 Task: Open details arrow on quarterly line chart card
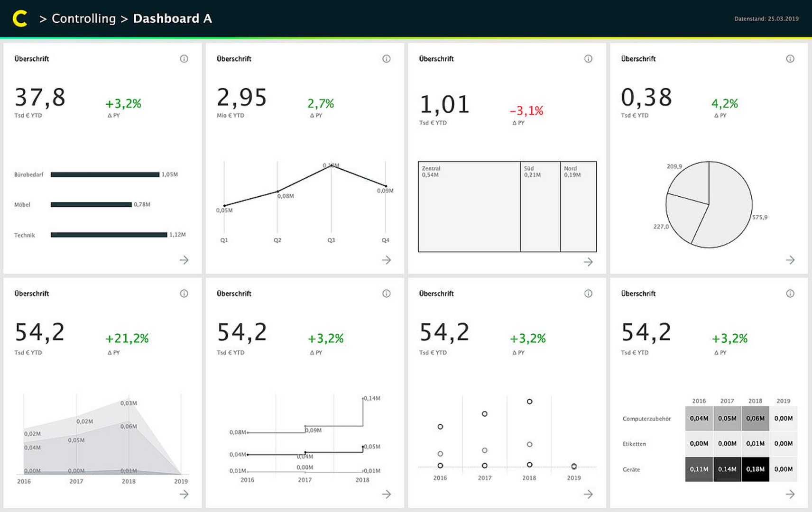coord(386,260)
